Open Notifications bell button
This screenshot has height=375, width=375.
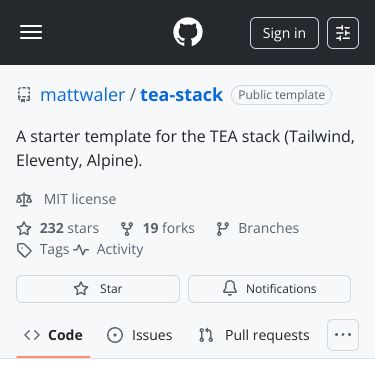pyautogui.click(x=269, y=289)
